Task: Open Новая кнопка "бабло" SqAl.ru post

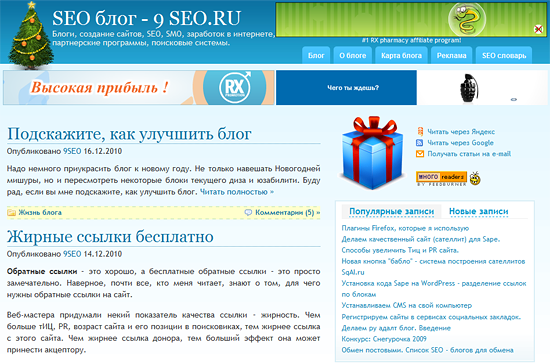Action: (433, 267)
